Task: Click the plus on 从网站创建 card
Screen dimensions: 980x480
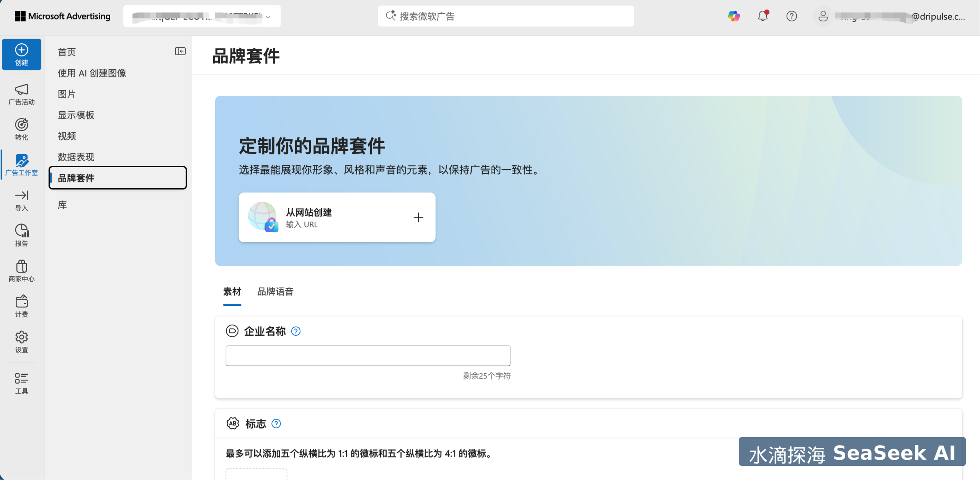Action: pyautogui.click(x=418, y=217)
